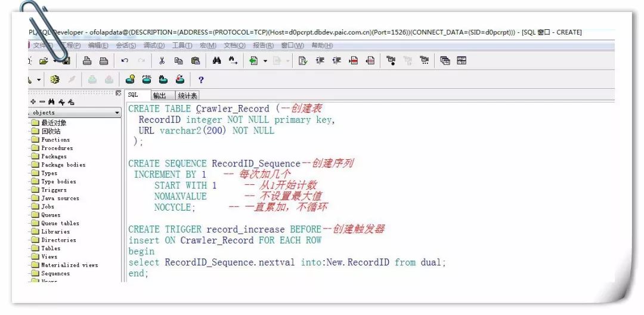Open Explain Plan with the yellow-ball database icon
Screen dimensions: 644x315
tap(130, 80)
